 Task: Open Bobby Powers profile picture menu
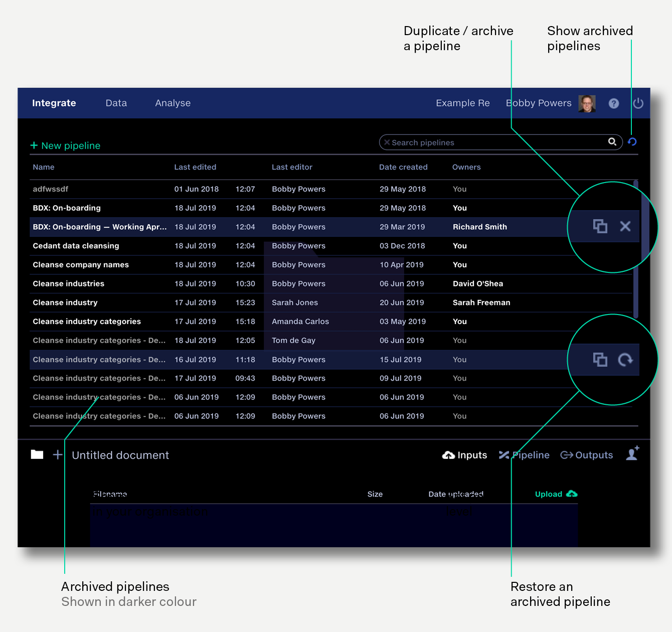[x=587, y=103]
